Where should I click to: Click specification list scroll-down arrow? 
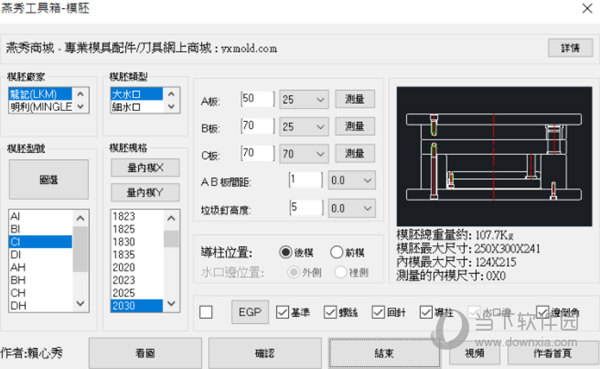[171, 304]
